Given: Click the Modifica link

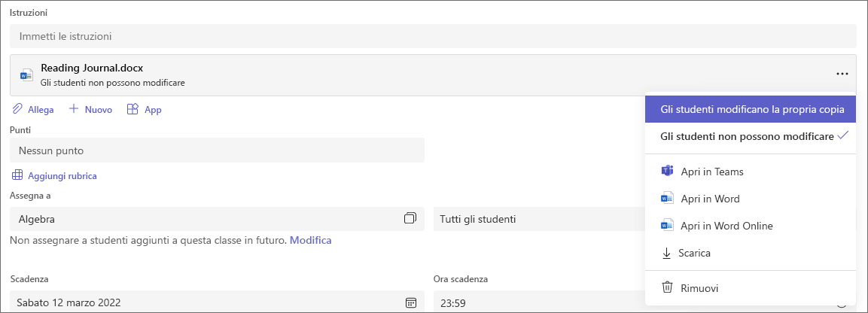Looking at the screenshot, I should [311, 240].
